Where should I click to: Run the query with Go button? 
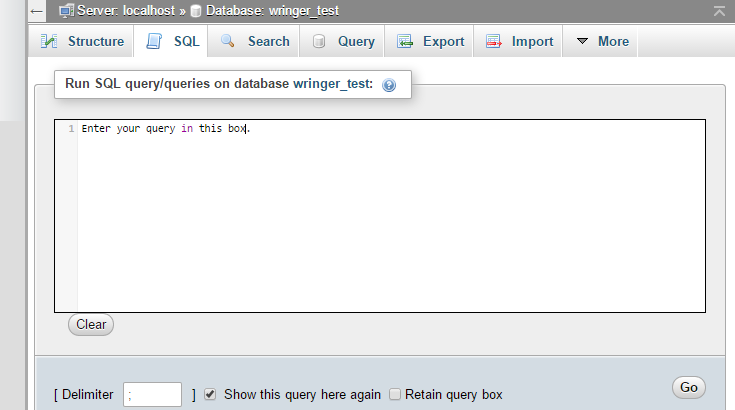click(689, 388)
